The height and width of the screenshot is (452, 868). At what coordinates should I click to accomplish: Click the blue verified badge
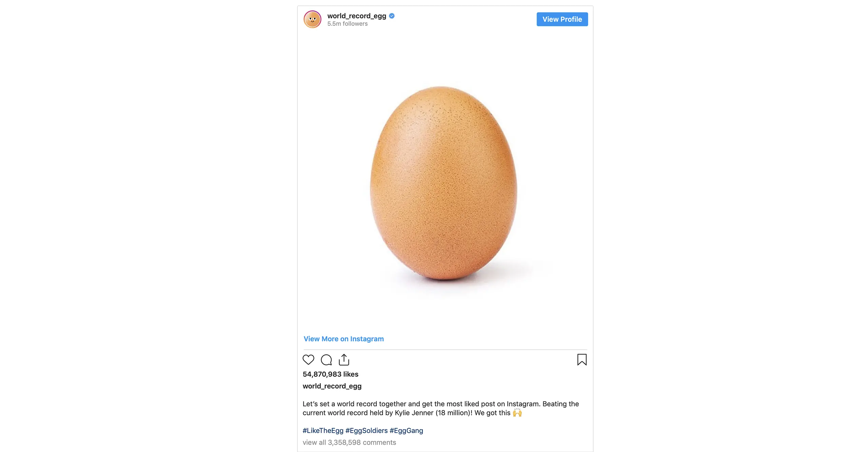(392, 16)
